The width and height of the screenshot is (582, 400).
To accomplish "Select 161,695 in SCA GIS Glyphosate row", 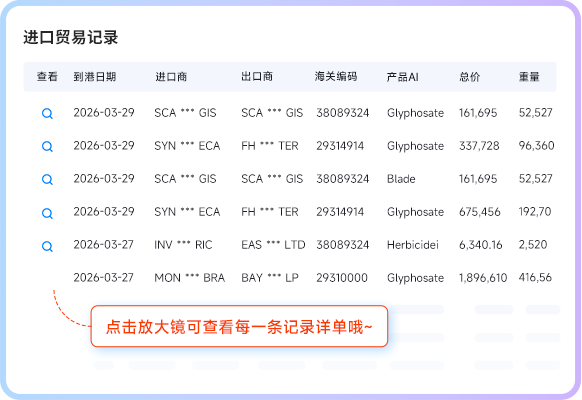I will (478, 113).
